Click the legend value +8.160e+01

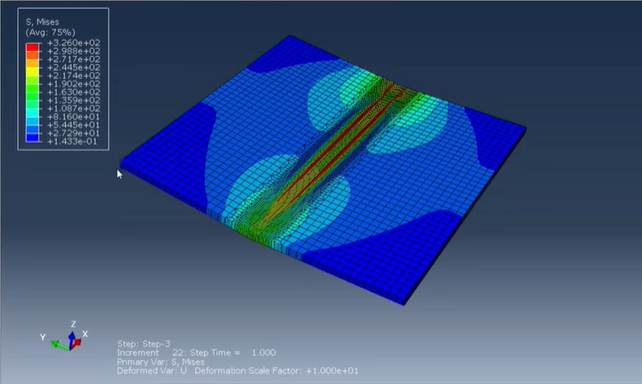coord(74,117)
